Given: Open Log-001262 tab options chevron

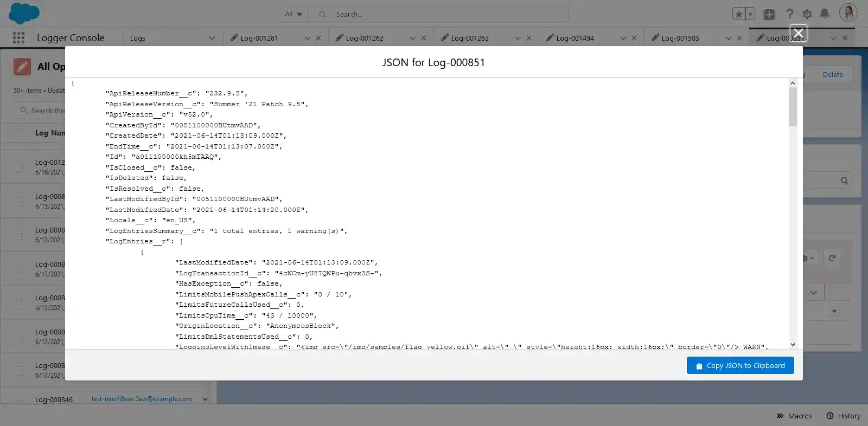Looking at the screenshot, I should (x=412, y=38).
